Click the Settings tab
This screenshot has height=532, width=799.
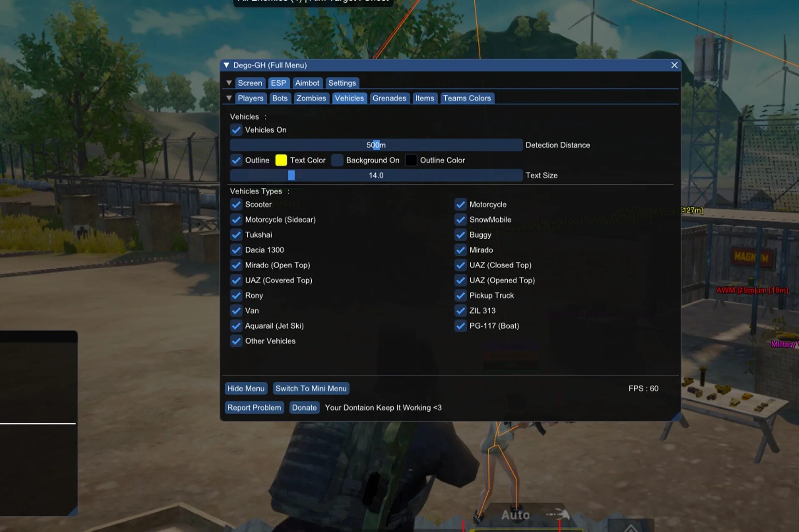point(342,82)
